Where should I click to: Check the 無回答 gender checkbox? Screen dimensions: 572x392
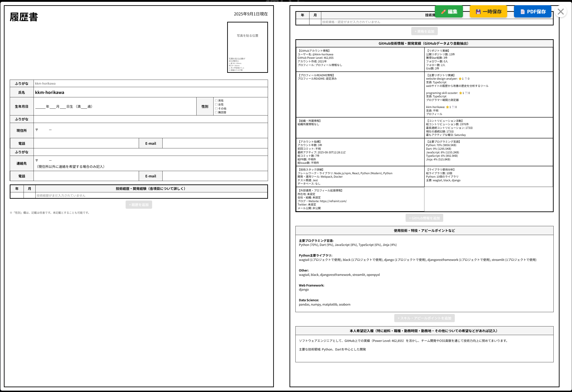(x=216, y=112)
